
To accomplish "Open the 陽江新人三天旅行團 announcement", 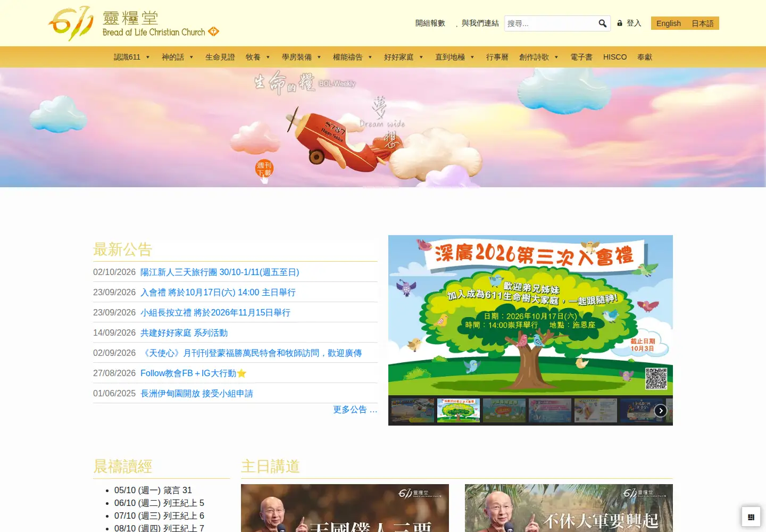I will (220, 272).
